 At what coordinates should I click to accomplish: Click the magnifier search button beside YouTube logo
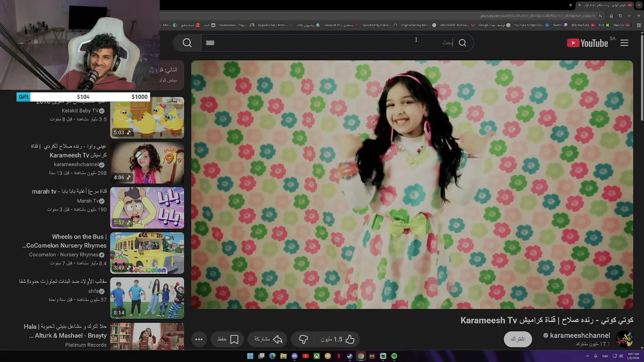click(x=462, y=43)
